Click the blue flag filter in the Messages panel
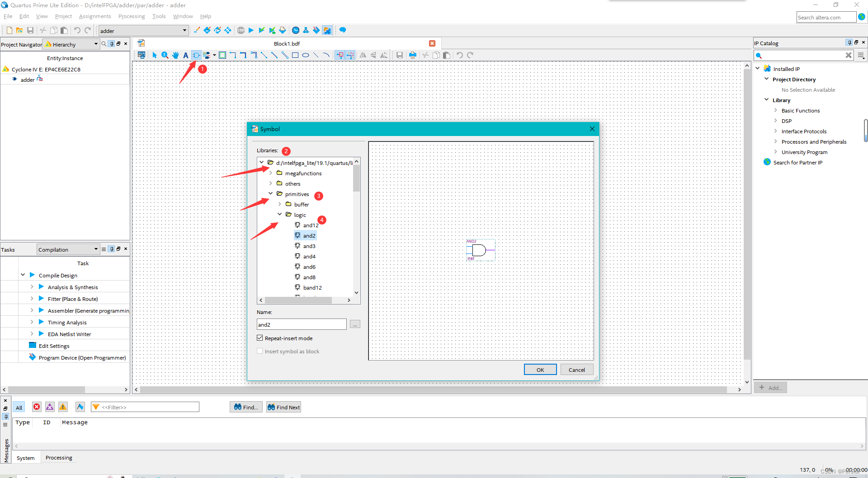 click(80, 407)
